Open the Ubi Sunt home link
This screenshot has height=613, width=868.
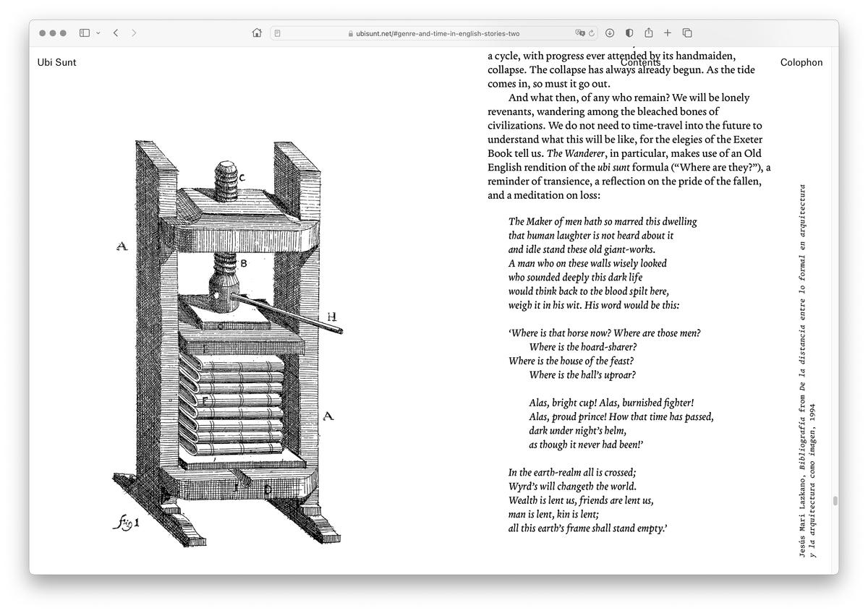tap(56, 62)
